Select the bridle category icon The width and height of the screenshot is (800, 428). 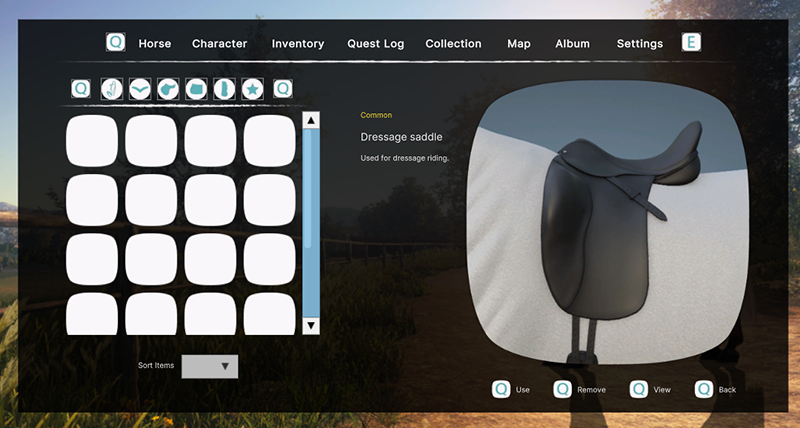(112, 89)
